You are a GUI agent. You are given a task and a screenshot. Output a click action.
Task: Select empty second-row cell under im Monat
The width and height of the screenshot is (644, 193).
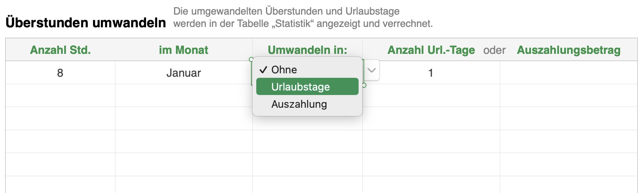(183, 96)
